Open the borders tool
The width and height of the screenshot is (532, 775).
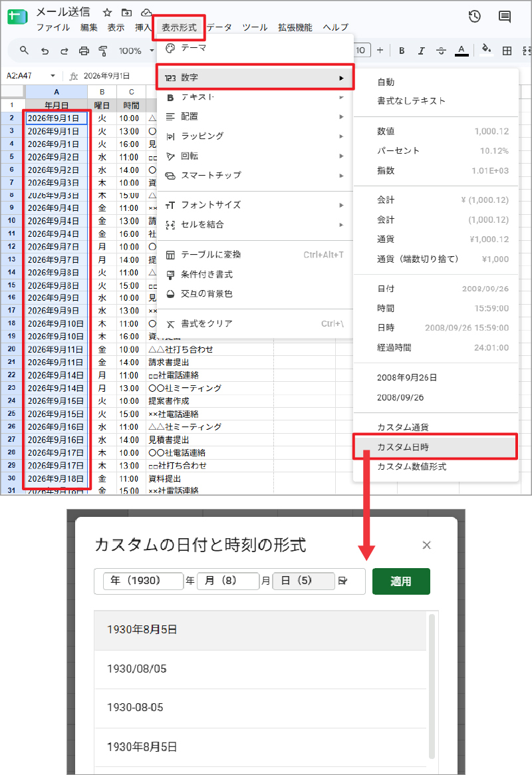(x=507, y=51)
